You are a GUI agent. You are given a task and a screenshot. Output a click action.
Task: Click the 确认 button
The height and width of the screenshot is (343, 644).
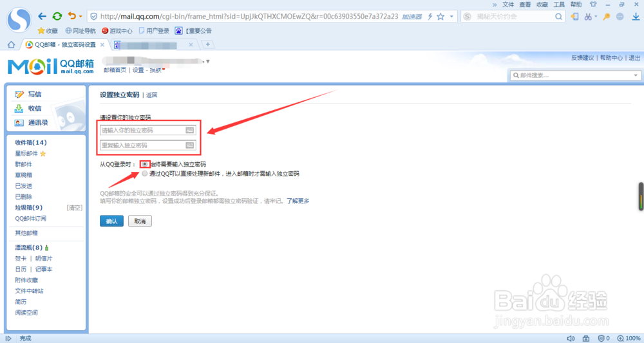point(111,221)
